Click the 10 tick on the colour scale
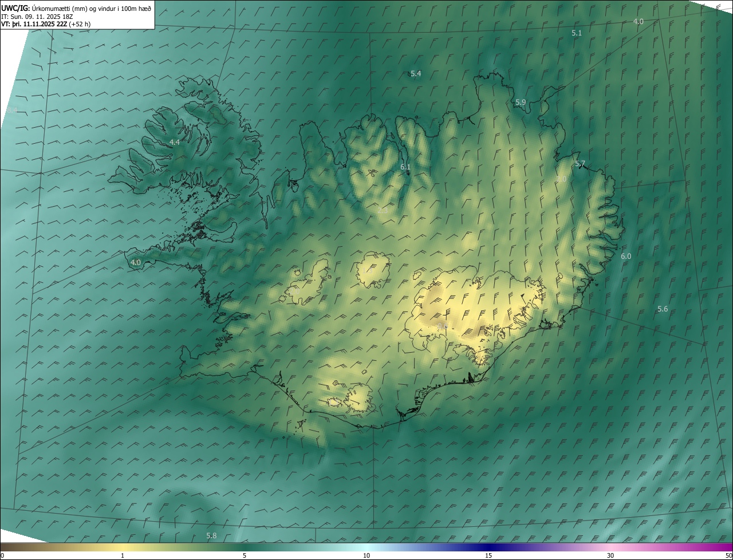The width and height of the screenshot is (733, 560). (366, 555)
